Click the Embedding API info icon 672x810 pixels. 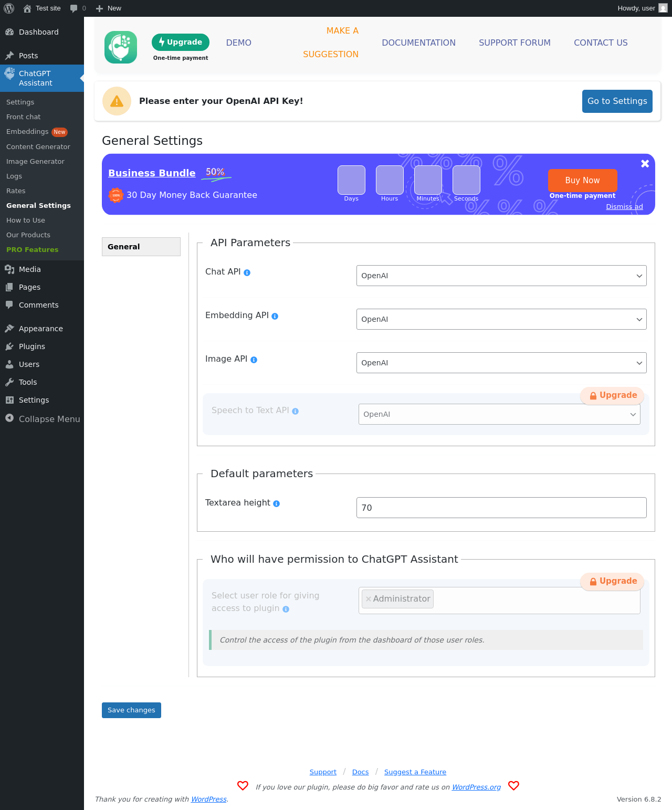click(275, 316)
